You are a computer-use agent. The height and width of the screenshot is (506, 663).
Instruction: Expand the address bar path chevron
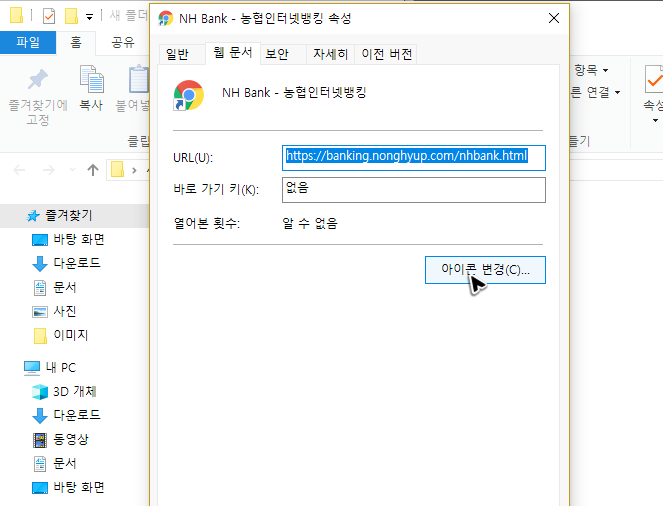coord(134,170)
